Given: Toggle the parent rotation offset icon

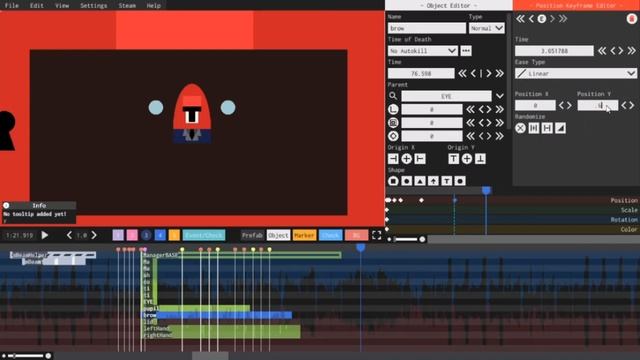Looking at the screenshot, I should (393, 136).
